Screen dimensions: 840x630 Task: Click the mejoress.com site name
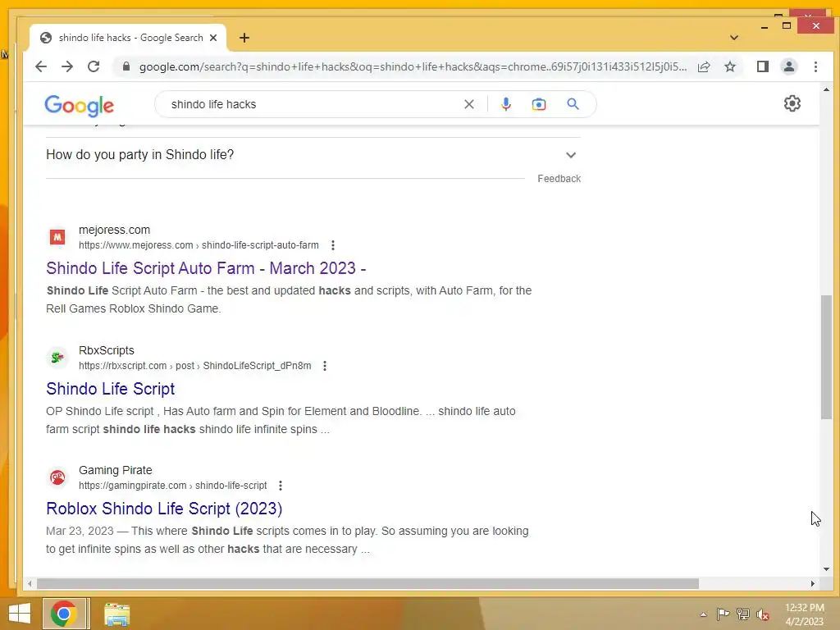pos(114,230)
